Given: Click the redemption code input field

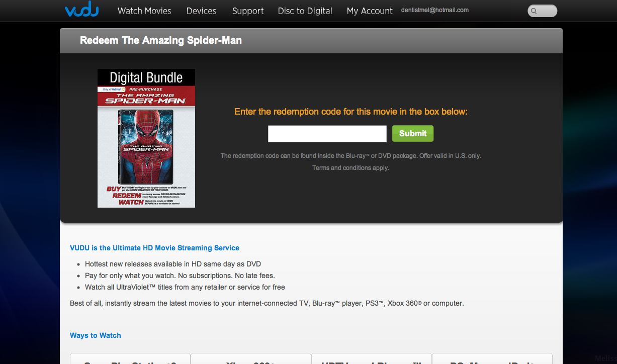Looking at the screenshot, I should [x=327, y=134].
